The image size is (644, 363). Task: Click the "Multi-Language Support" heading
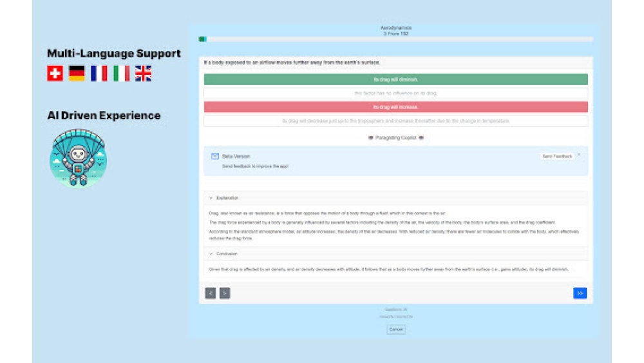point(114,54)
